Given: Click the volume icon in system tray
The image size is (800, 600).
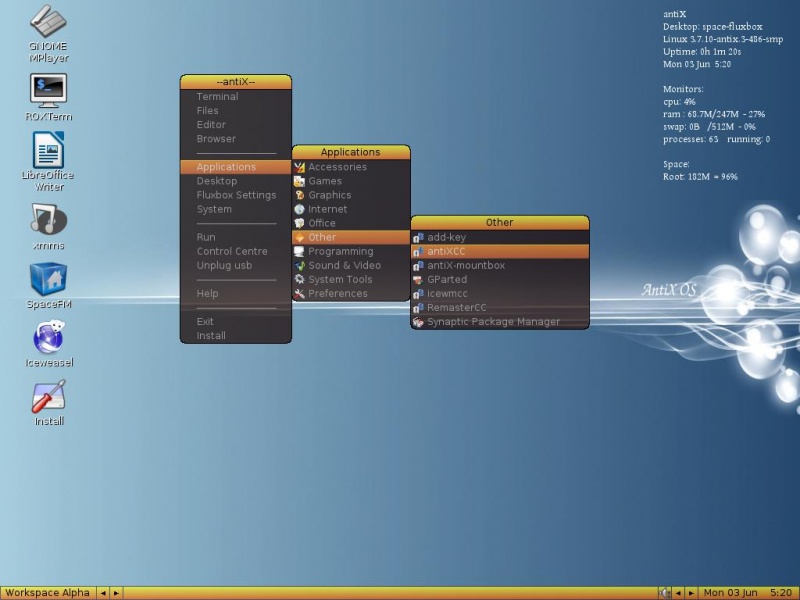Looking at the screenshot, I should point(664,593).
